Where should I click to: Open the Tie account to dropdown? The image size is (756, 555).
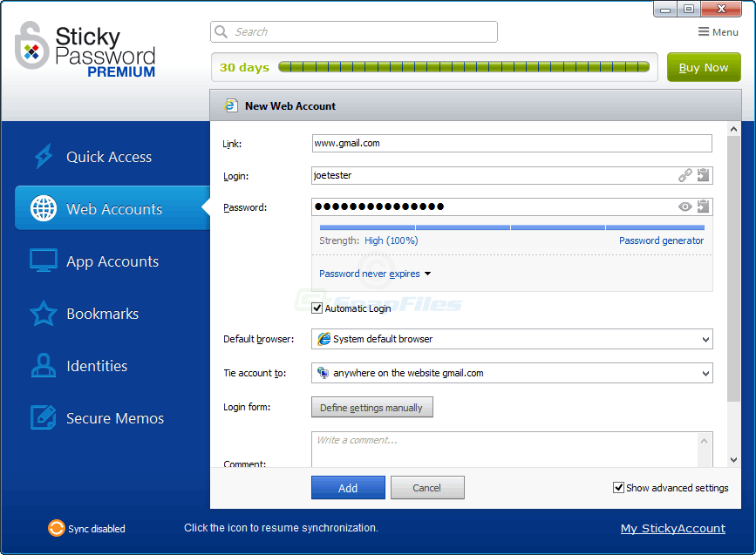point(512,373)
